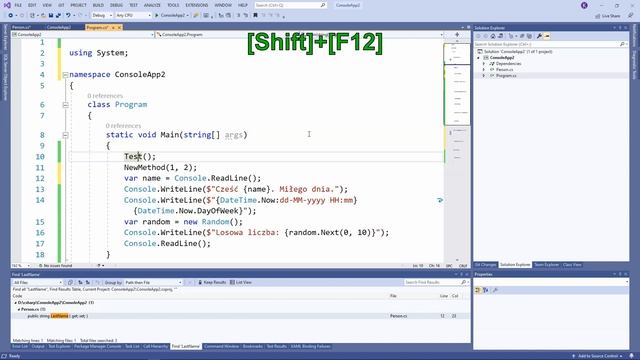Open the Group by Path then File dropdown
This screenshot has width=640, height=360.
153,282
